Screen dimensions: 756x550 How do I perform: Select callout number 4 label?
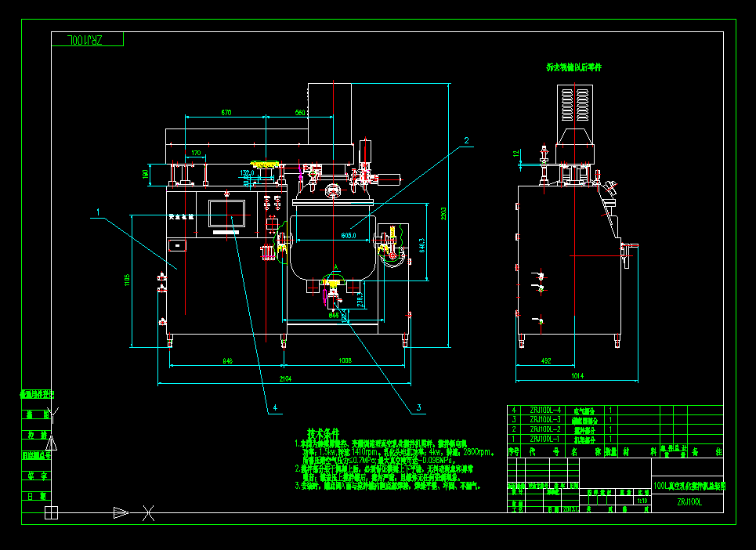275,408
